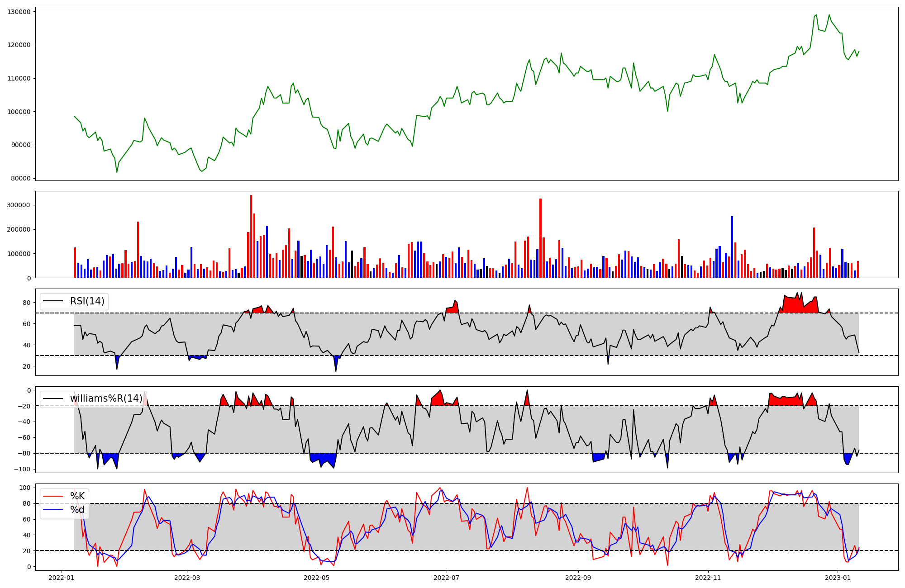Click the blue %d legend entry
905x588 pixels.
pyautogui.click(x=77, y=510)
